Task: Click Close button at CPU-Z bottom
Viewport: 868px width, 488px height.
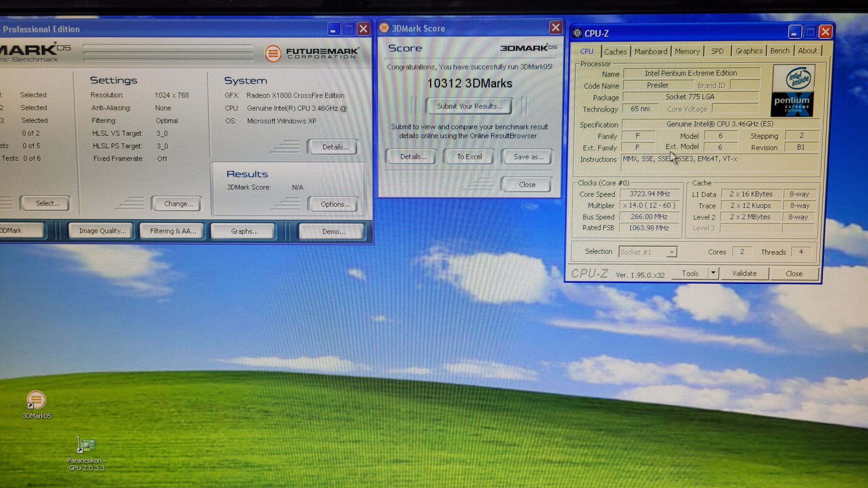Action: click(794, 273)
